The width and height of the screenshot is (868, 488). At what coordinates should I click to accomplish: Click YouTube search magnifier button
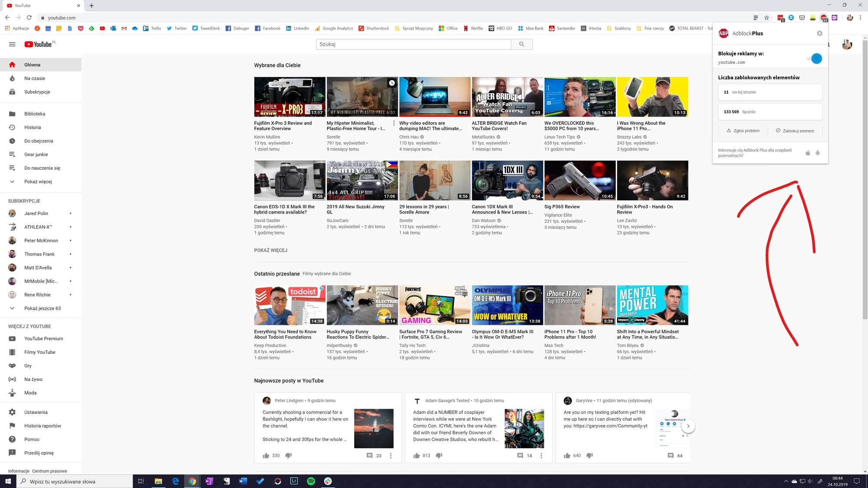tap(522, 44)
